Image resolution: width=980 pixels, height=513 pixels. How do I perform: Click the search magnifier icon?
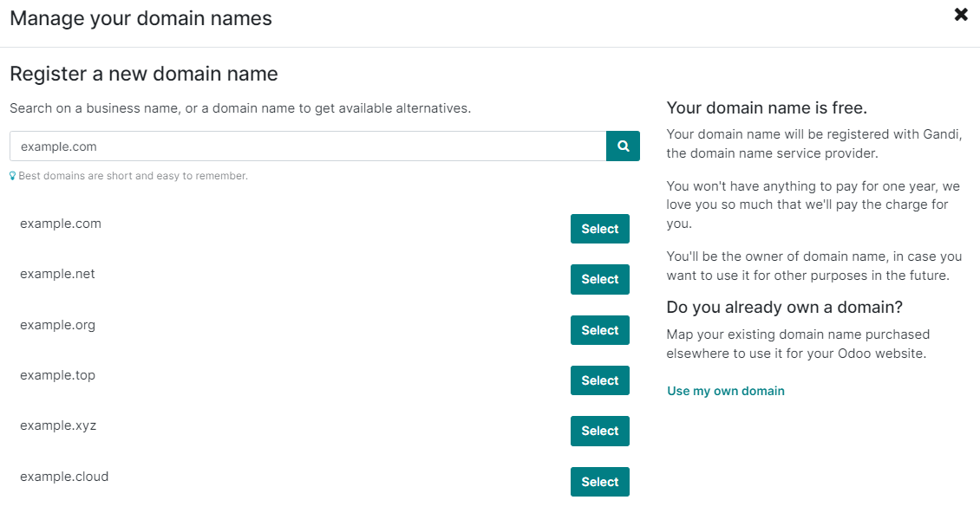tap(622, 146)
